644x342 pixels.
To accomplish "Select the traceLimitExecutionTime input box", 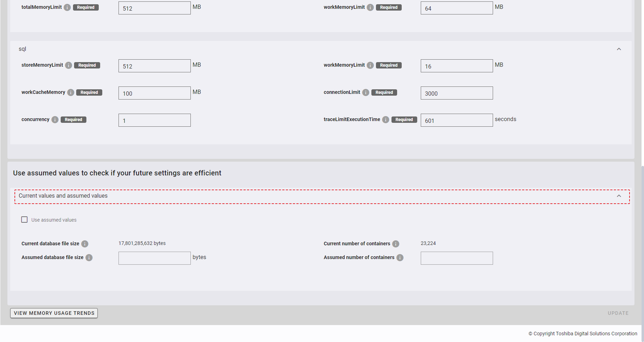I will [456, 120].
